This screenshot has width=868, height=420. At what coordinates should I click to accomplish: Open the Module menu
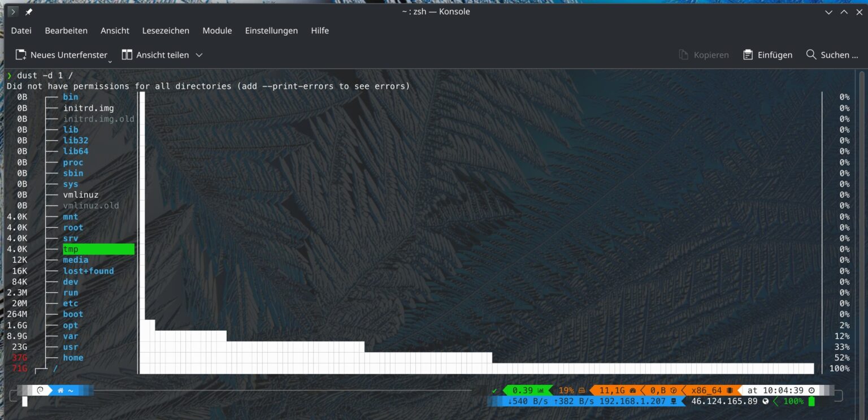tap(217, 31)
